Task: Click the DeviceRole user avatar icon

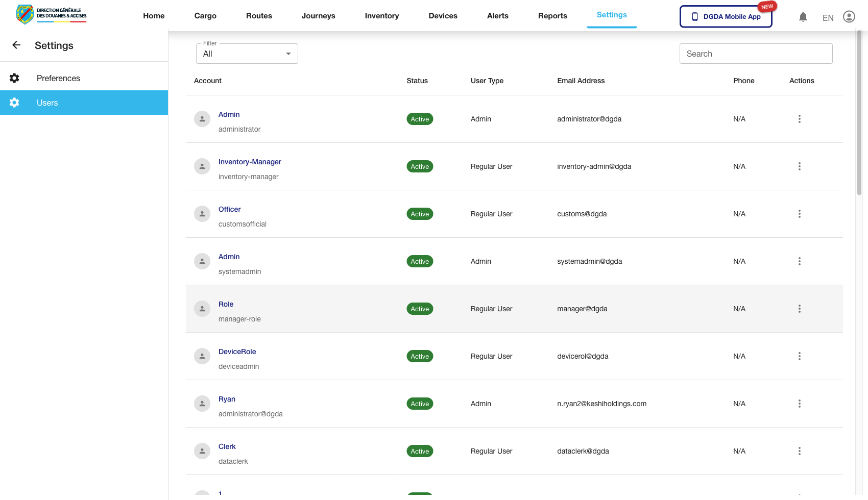Action: click(x=202, y=356)
